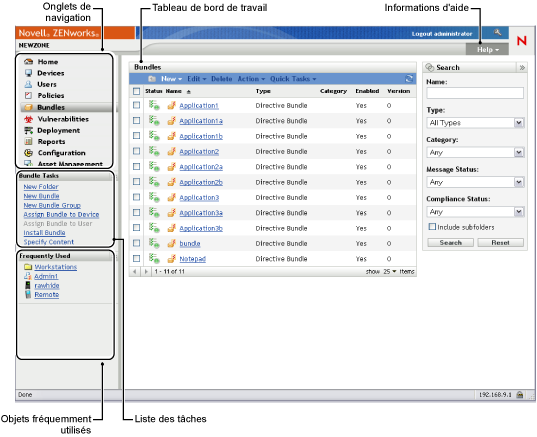Screen dimensions: 537x437
Task: Click the Specify Content link
Action: pyautogui.click(x=49, y=242)
